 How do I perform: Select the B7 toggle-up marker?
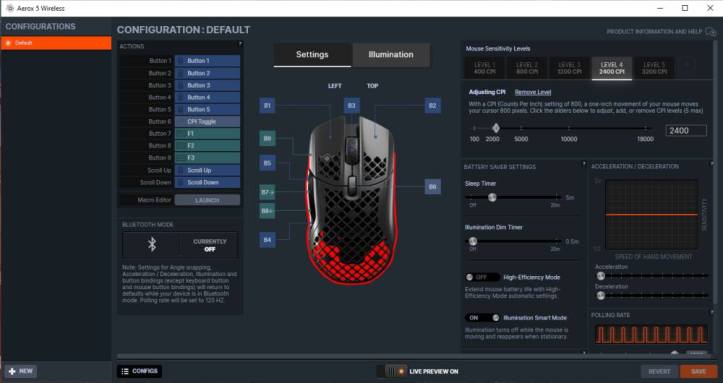click(267, 192)
